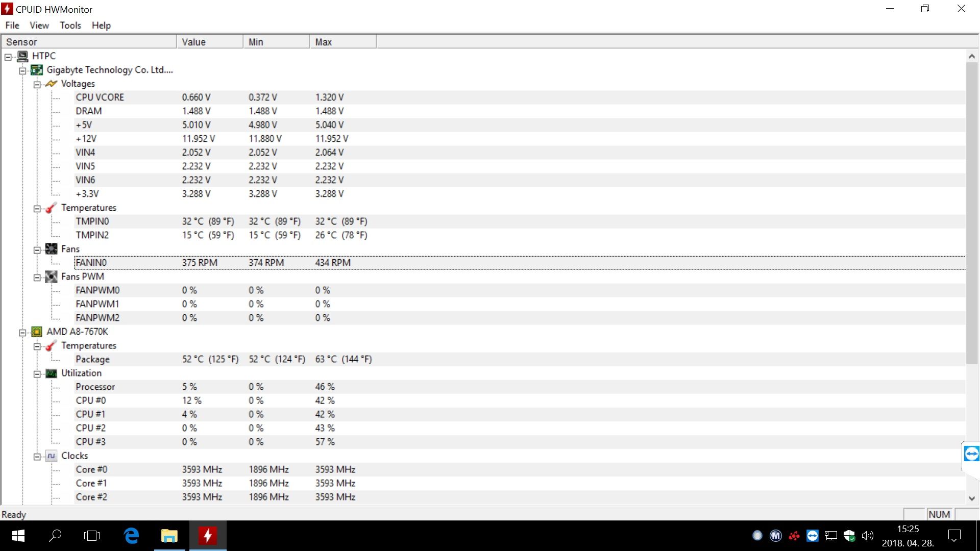This screenshot has width=980, height=551.
Task: Select the VIN5 voltage row
Action: point(520,166)
